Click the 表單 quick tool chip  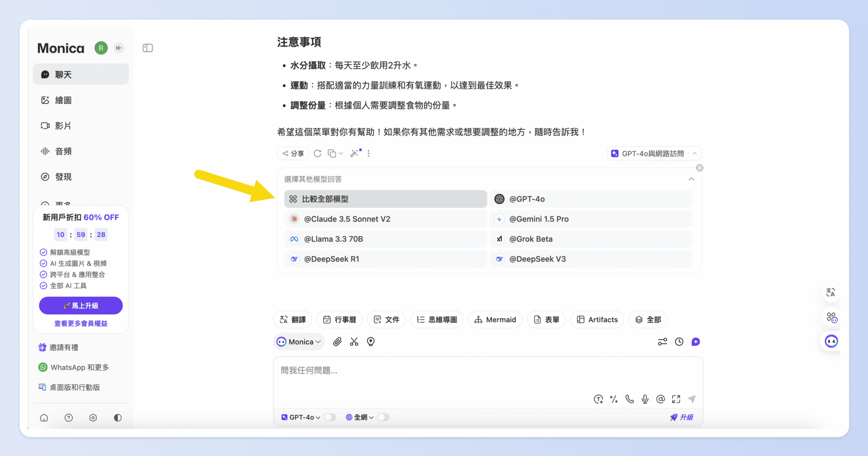pyautogui.click(x=546, y=320)
